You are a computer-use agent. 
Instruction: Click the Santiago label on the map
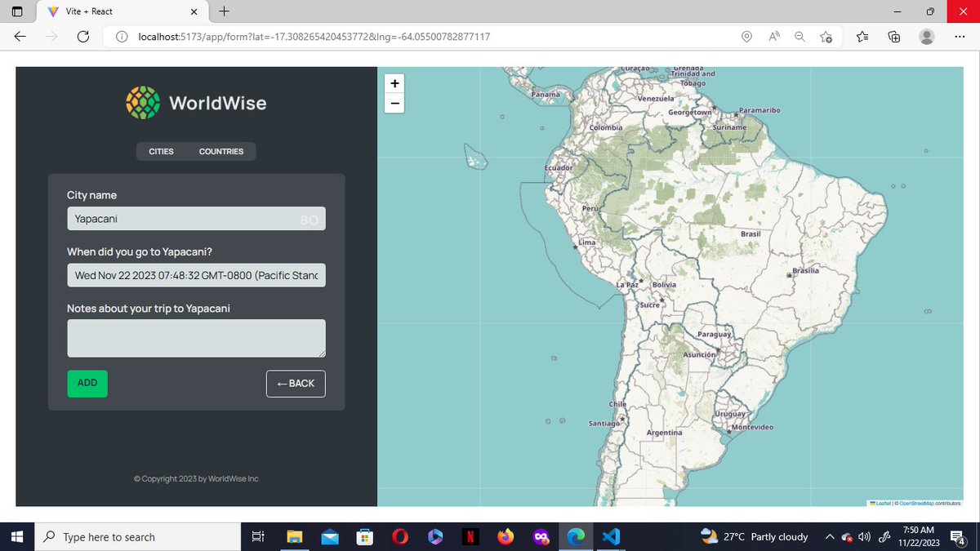(605, 424)
